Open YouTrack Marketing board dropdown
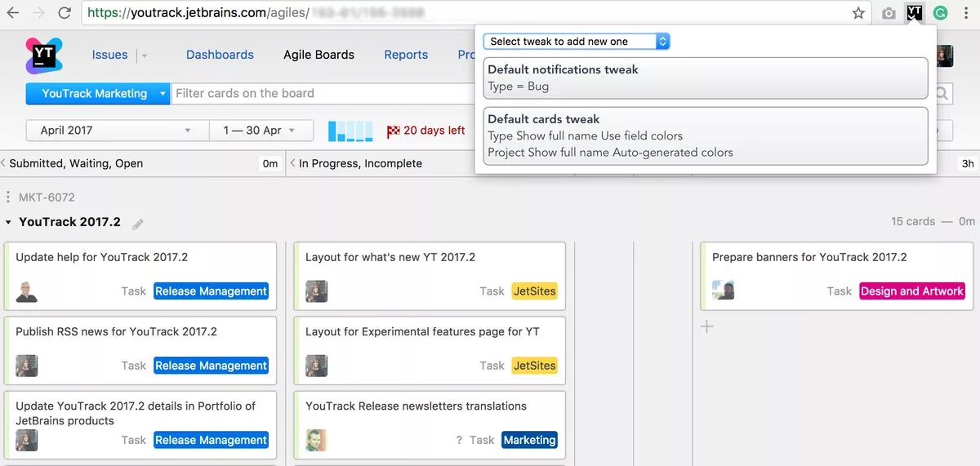Image resolution: width=980 pixels, height=466 pixels. pos(98,94)
